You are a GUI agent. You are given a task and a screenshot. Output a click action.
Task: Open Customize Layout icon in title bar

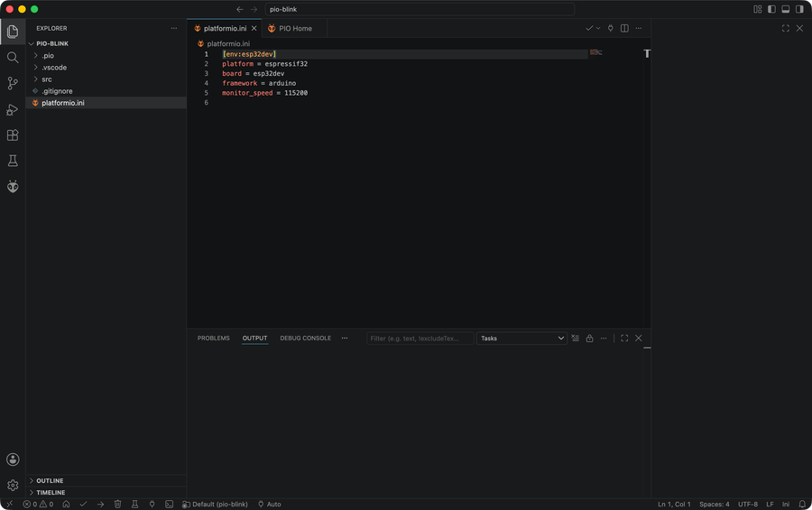pos(758,9)
